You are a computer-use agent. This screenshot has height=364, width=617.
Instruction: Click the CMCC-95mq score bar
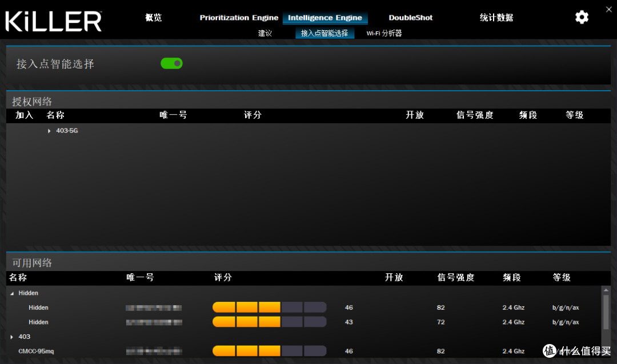(x=270, y=351)
